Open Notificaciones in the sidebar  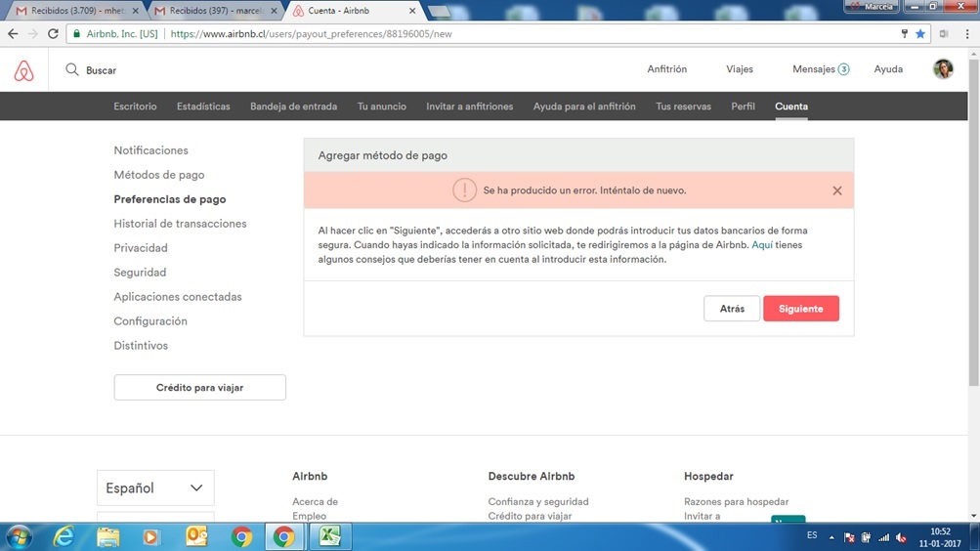150,150
